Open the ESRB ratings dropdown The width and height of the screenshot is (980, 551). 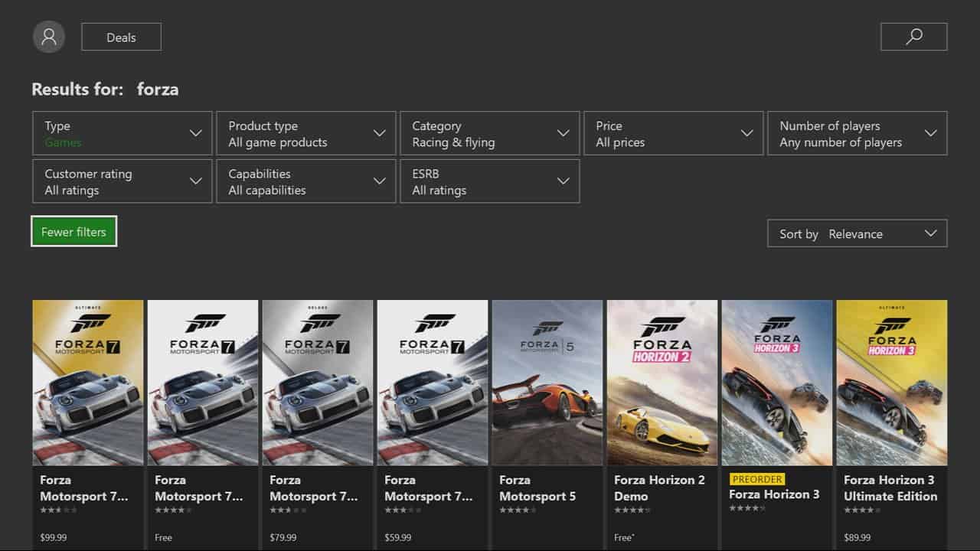(490, 181)
